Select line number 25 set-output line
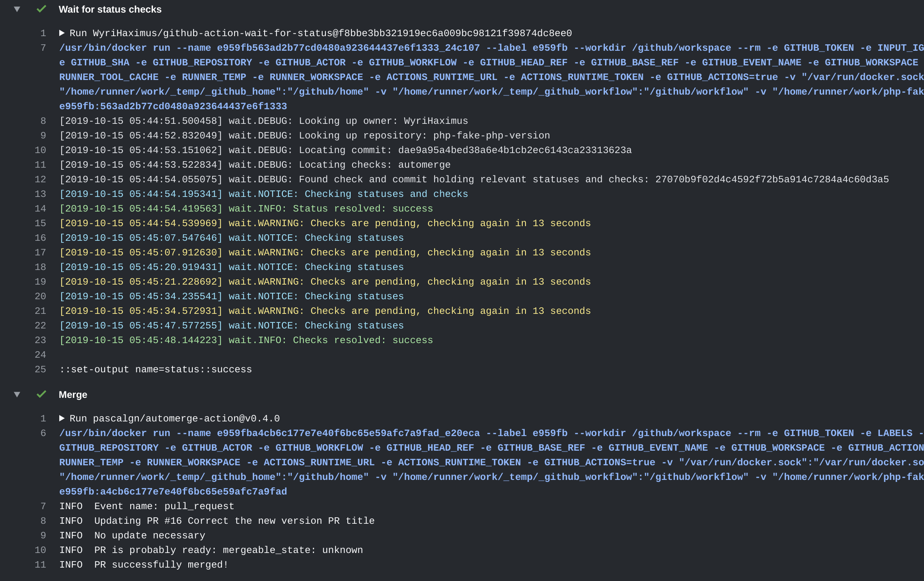 [41, 369]
